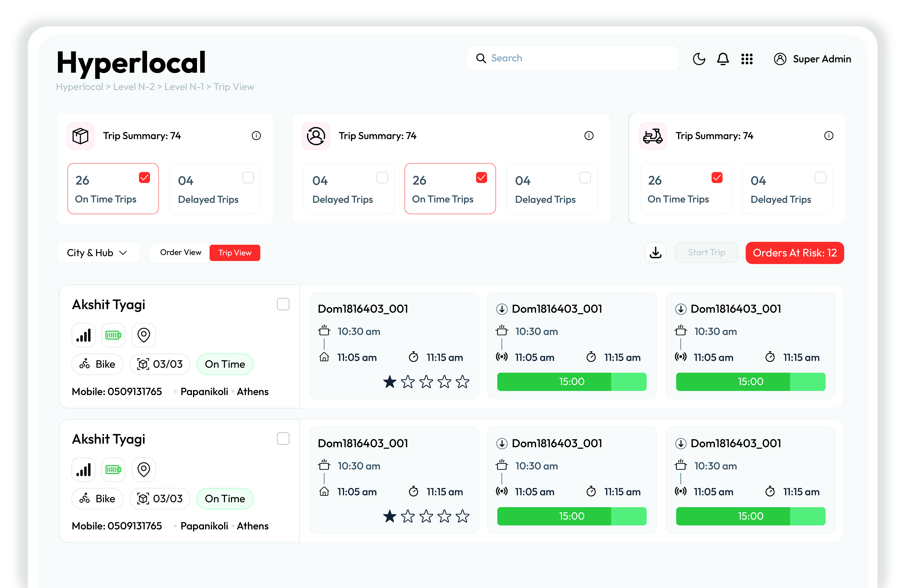
Task: Uncheck On Time Trips in scooter summary
Action: pyautogui.click(x=717, y=178)
